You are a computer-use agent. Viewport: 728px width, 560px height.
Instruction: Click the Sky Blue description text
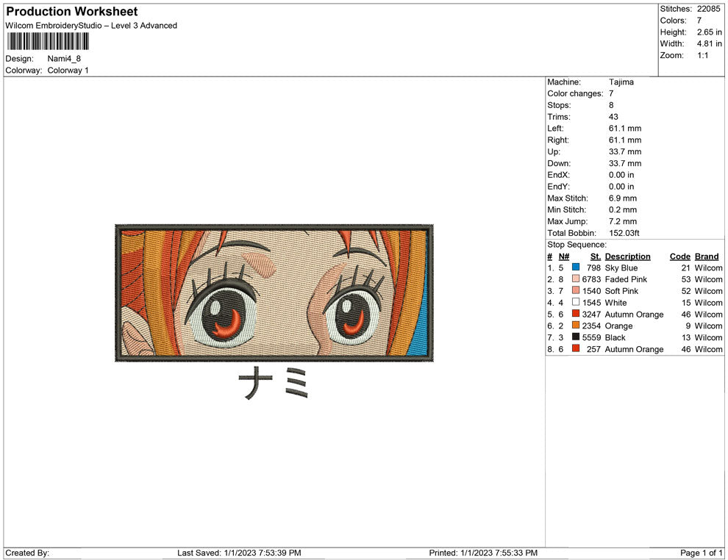[621, 268]
